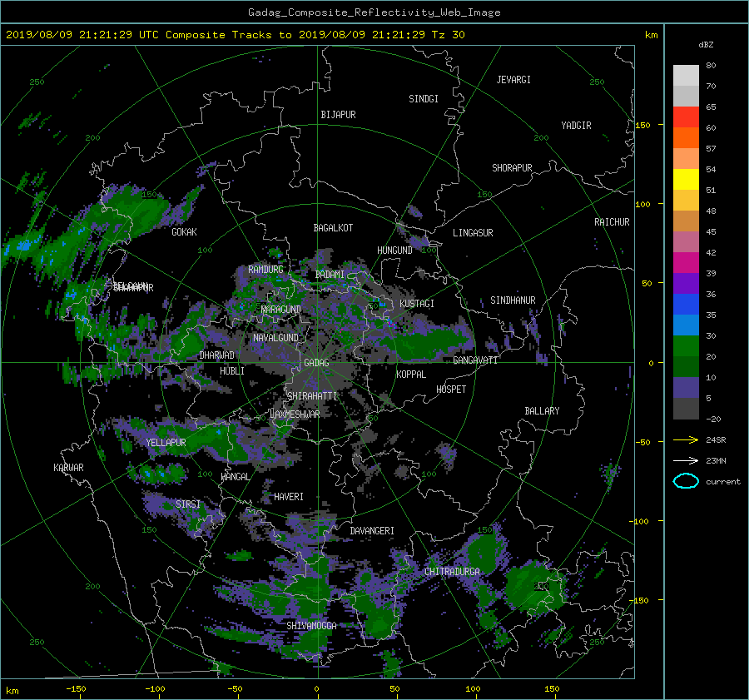Click the SINDHANUR city label
The image size is (749, 700).
pyautogui.click(x=513, y=300)
